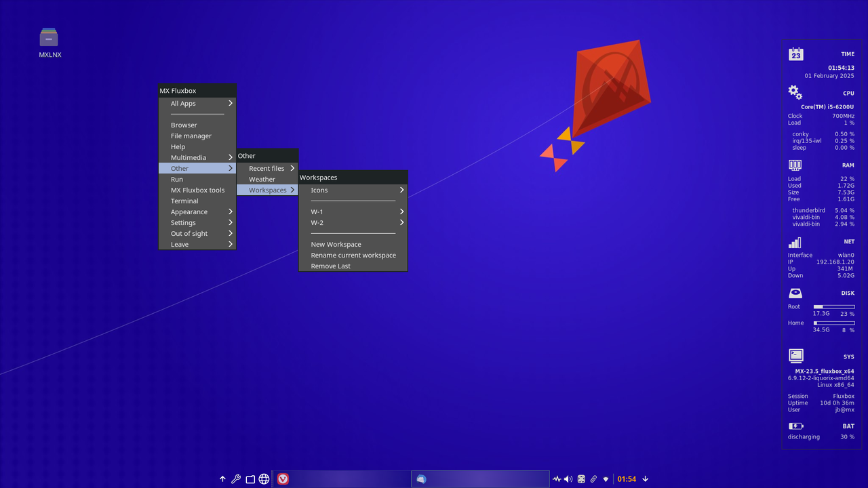This screenshot has height=488, width=868.
Task: Click the Uptime 10d 0h 36m value
Action: [x=837, y=403]
